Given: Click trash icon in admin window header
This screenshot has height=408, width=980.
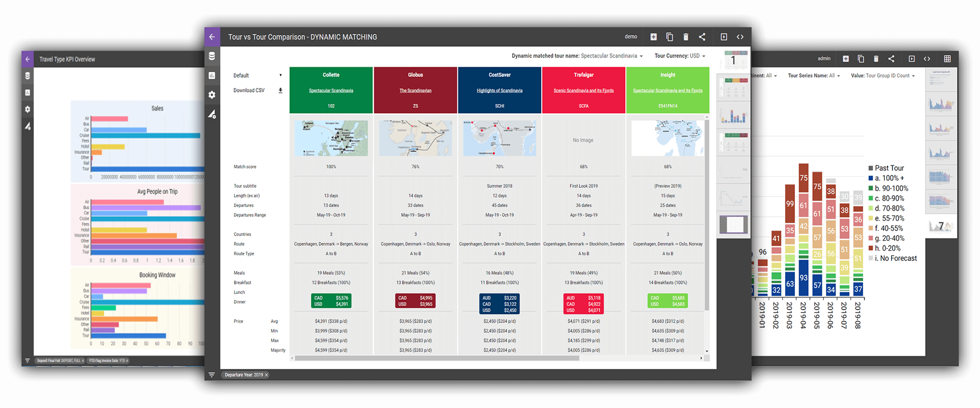Looking at the screenshot, I should click(876, 58).
